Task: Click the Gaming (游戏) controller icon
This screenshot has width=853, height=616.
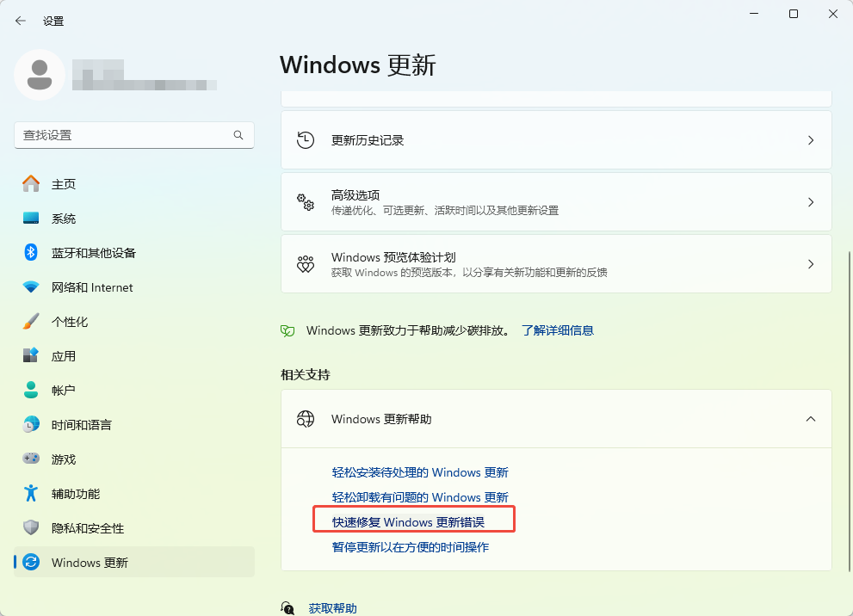Action: tap(31, 459)
